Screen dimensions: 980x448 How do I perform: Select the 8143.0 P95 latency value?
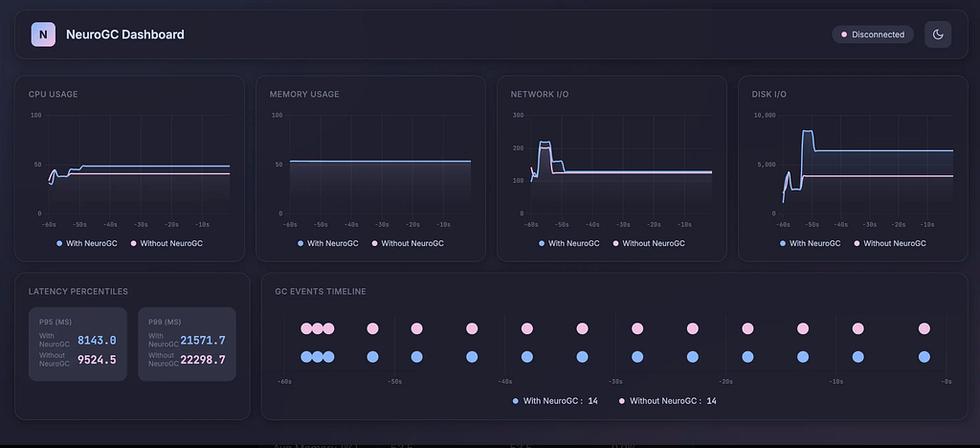97,341
